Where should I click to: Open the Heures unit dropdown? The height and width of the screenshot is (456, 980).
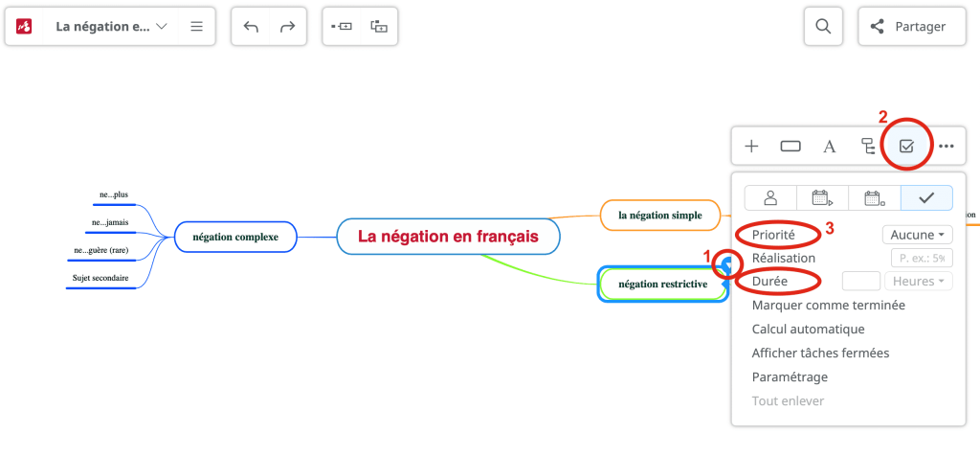(919, 281)
